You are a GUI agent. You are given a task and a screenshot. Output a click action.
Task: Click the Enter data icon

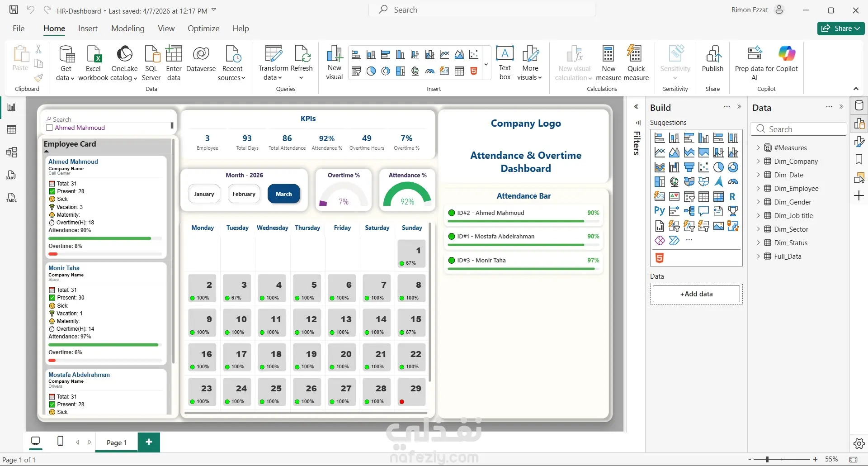(174, 54)
